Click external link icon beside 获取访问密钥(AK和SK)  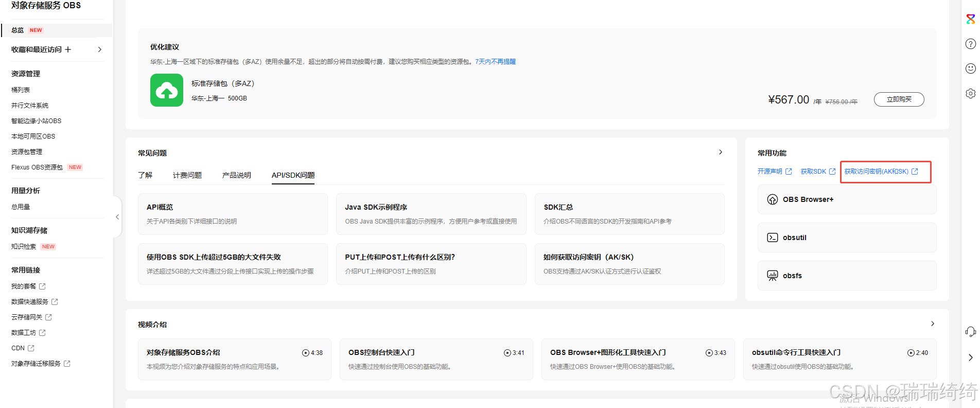click(915, 172)
